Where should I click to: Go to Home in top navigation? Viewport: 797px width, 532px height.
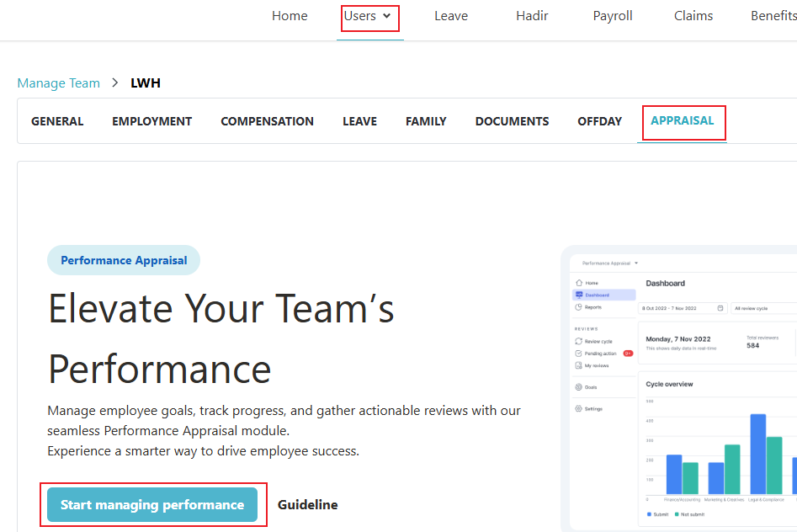point(290,16)
